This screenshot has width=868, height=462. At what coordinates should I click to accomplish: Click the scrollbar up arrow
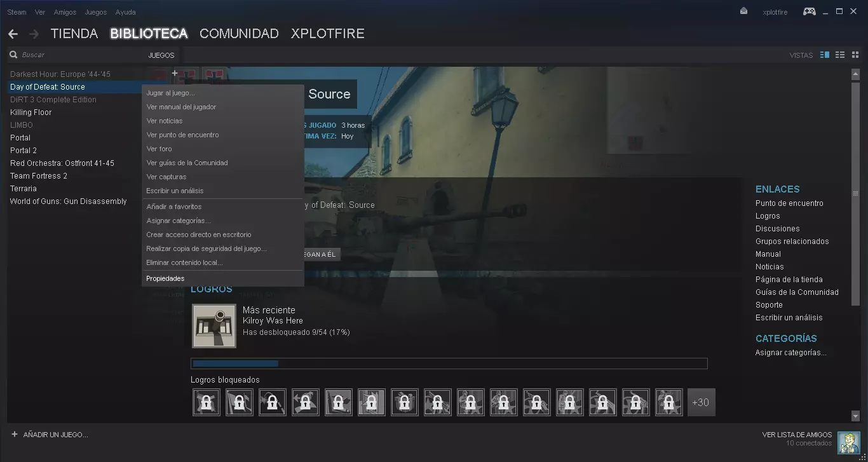coord(855,74)
